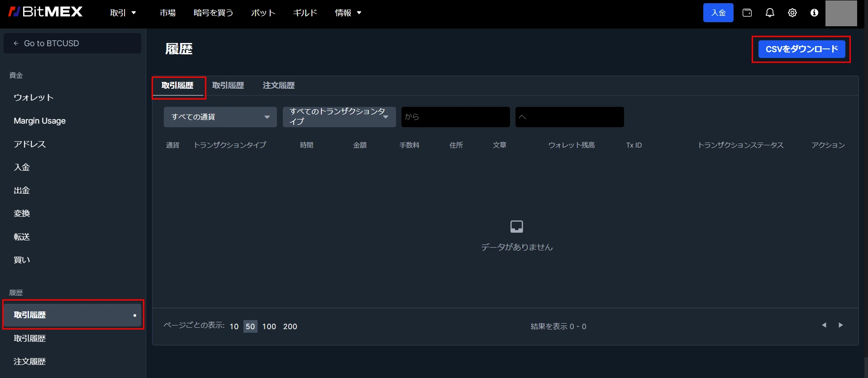The height and width of the screenshot is (378, 868).
Task: Click the から date input field
Action: 455,117
